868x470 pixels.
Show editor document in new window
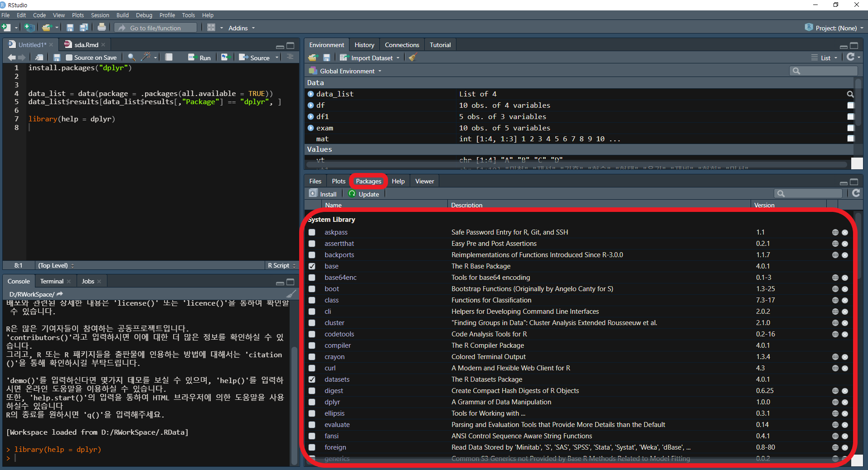click(x=40, y=58)
